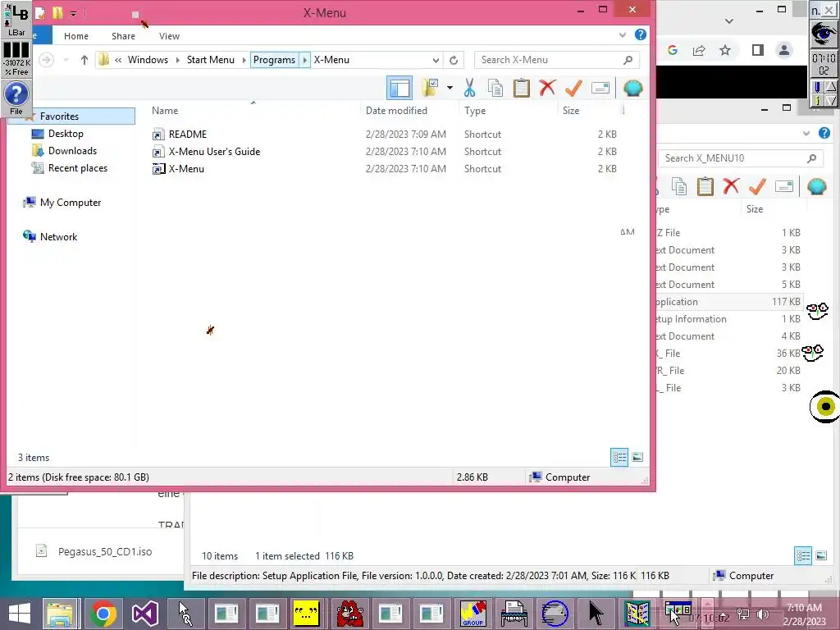Click the Programs breadcrumb segment

pos(274,60)
